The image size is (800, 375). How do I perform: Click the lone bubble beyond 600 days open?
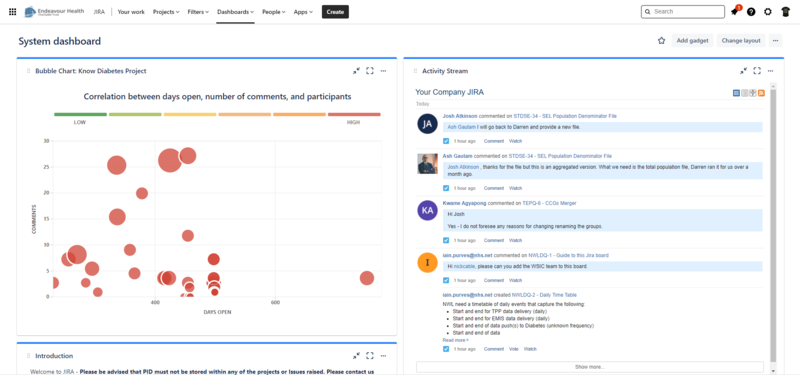pos(366,278)
